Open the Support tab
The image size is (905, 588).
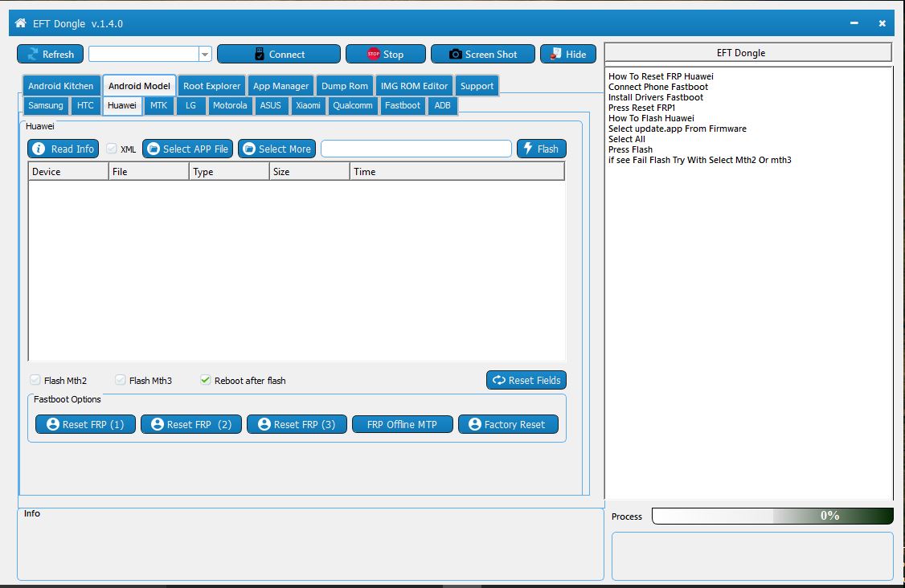tap(477, 86)
